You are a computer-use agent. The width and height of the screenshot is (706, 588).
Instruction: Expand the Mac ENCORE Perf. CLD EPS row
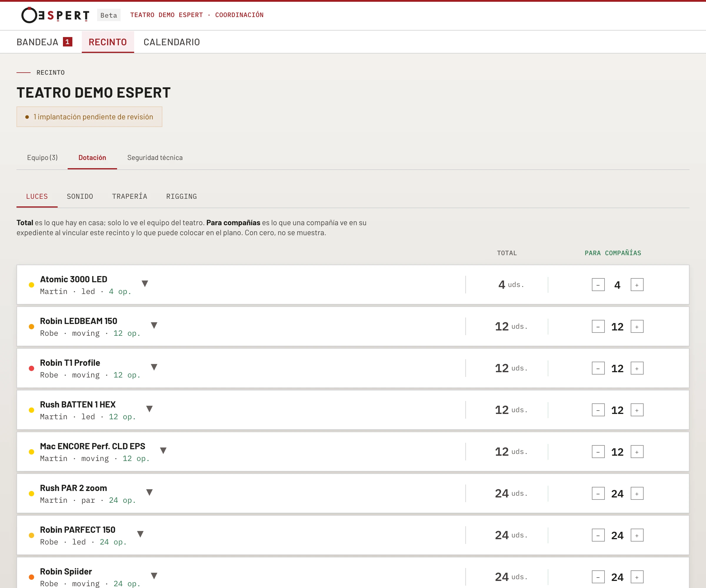163,451
